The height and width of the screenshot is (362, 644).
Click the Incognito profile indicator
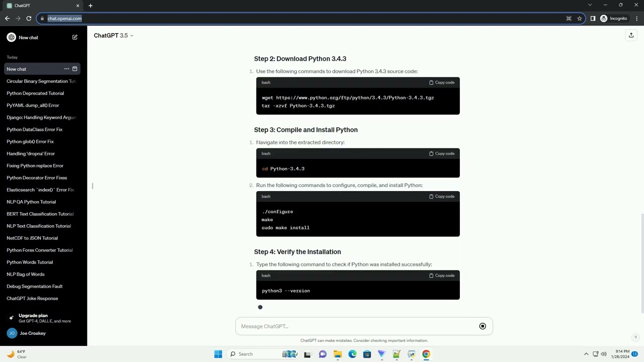(614, 19)
